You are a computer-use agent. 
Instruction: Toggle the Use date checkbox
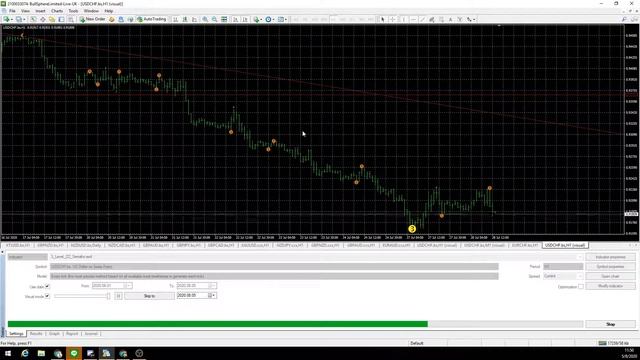pyautogui.click(x=47, y=287)
